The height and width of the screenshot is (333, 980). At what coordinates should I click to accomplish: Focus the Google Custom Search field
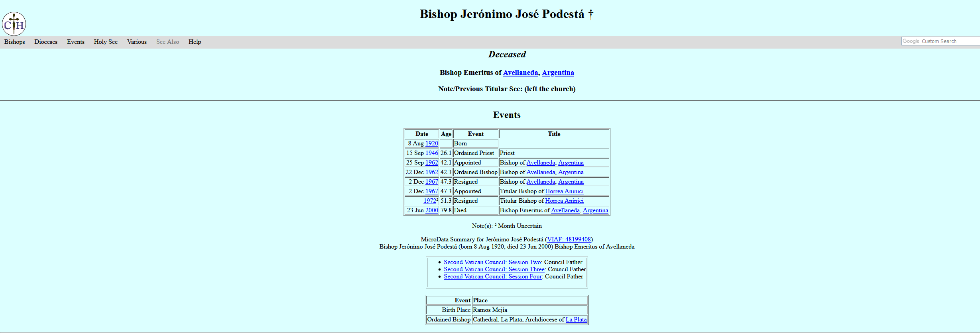(941, 41)
